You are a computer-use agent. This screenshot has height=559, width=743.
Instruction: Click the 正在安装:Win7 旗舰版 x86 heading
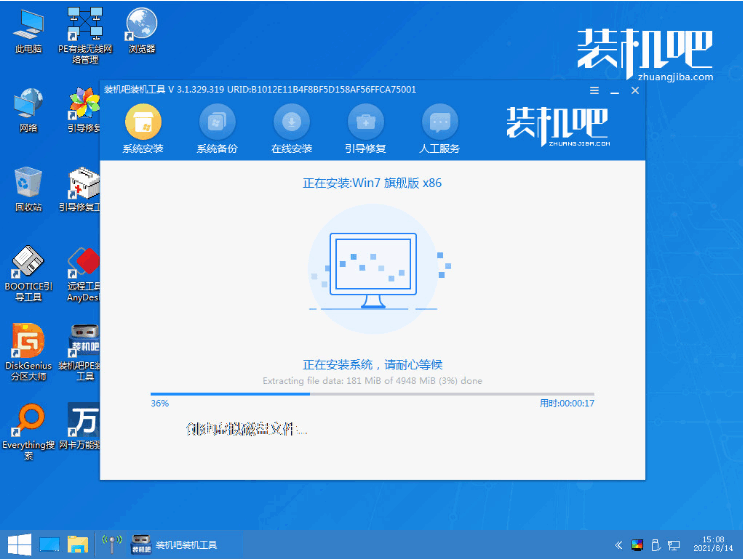pos(372,183)
